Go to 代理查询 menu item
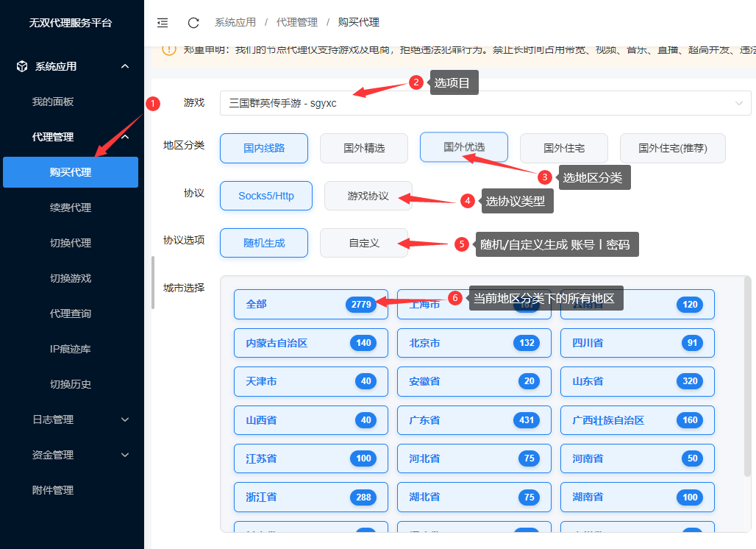 pyautogui.click(x=71, y=314)
